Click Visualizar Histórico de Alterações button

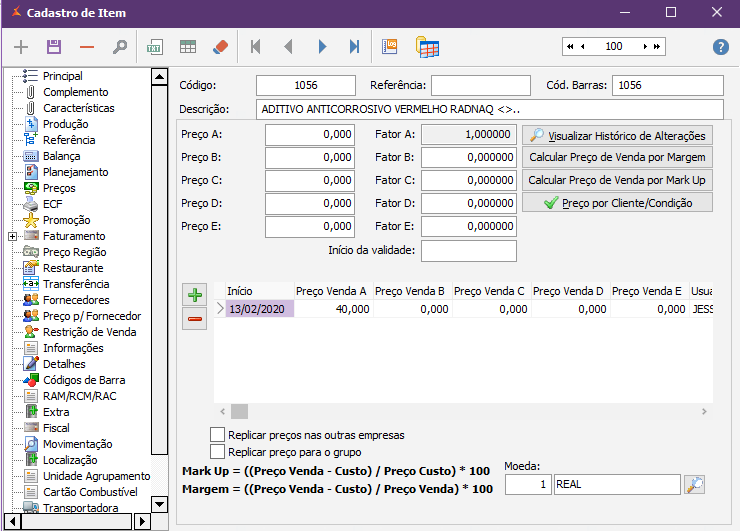(617, 135)
